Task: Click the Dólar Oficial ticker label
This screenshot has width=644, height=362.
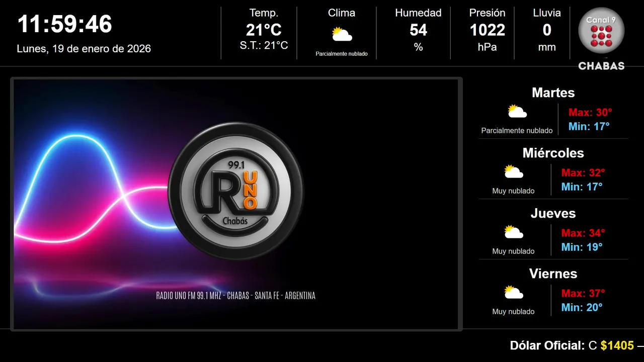Action: 547,346
